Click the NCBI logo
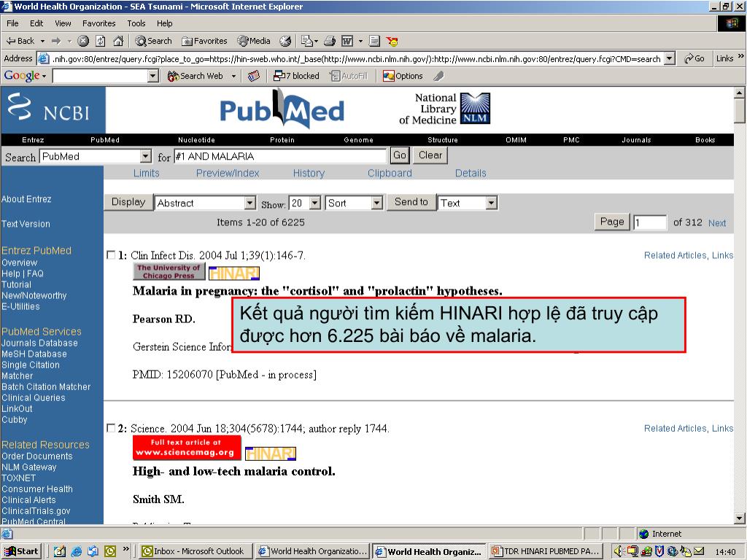 point(53,109)
